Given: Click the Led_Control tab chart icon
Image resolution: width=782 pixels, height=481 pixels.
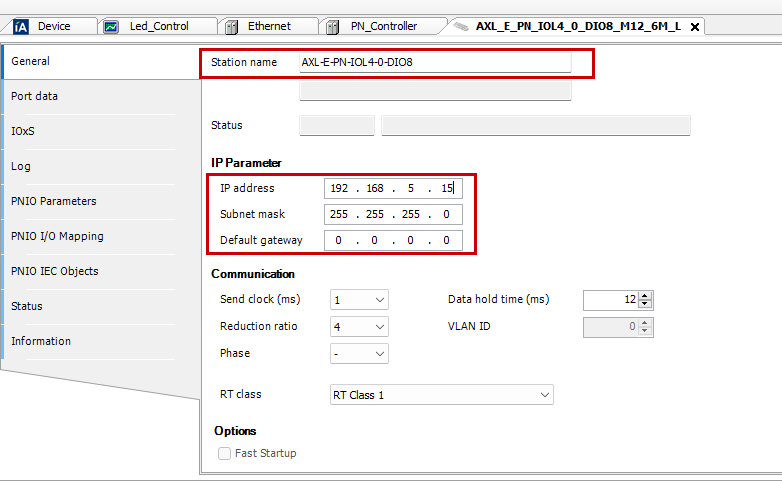Looking at the screenshot, I should point(111,26).
